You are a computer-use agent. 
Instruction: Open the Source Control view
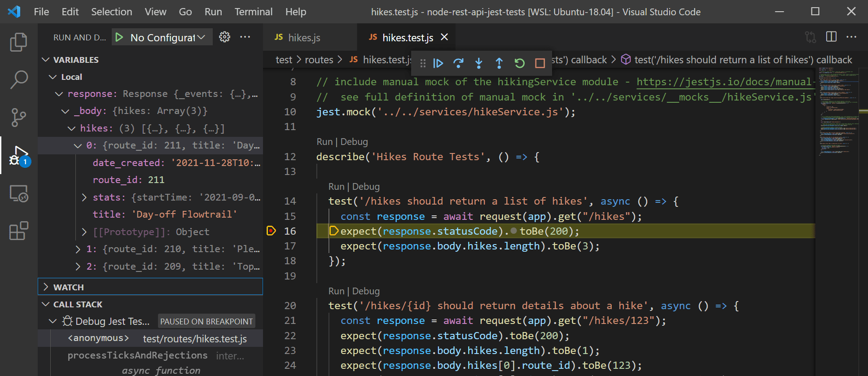click(18, 118)
